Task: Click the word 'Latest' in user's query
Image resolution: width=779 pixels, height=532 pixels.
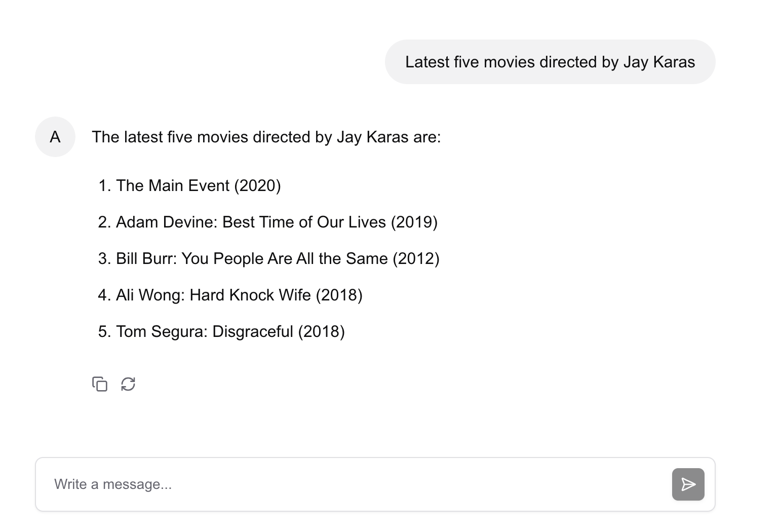Action: 427,62
